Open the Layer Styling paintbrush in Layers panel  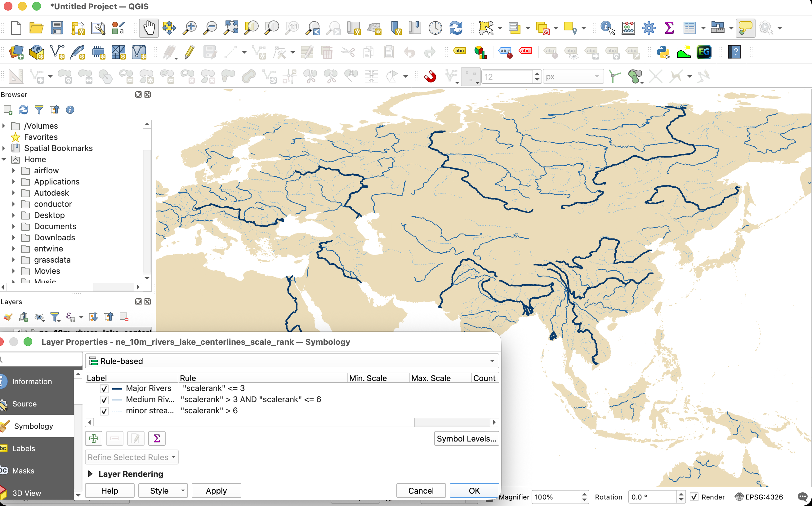coord(8,317)
